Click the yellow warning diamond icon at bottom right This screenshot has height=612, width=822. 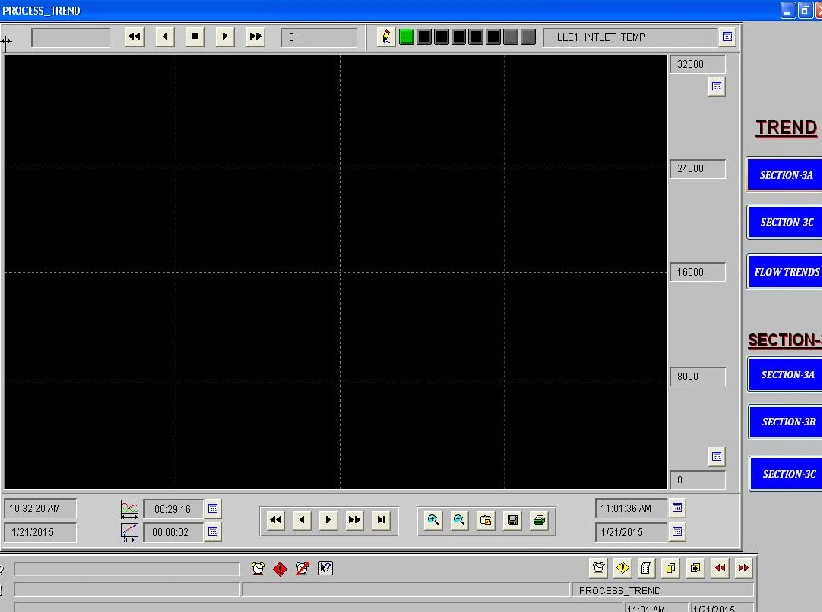[622, 568]
